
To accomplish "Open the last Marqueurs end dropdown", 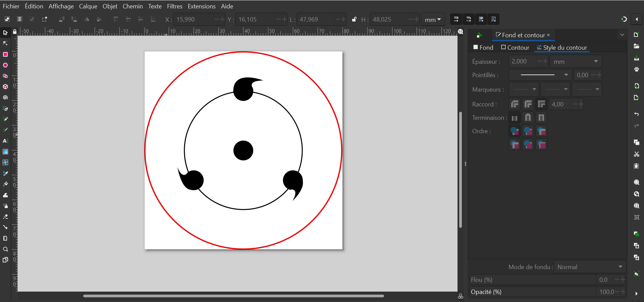I will [587, 89].
